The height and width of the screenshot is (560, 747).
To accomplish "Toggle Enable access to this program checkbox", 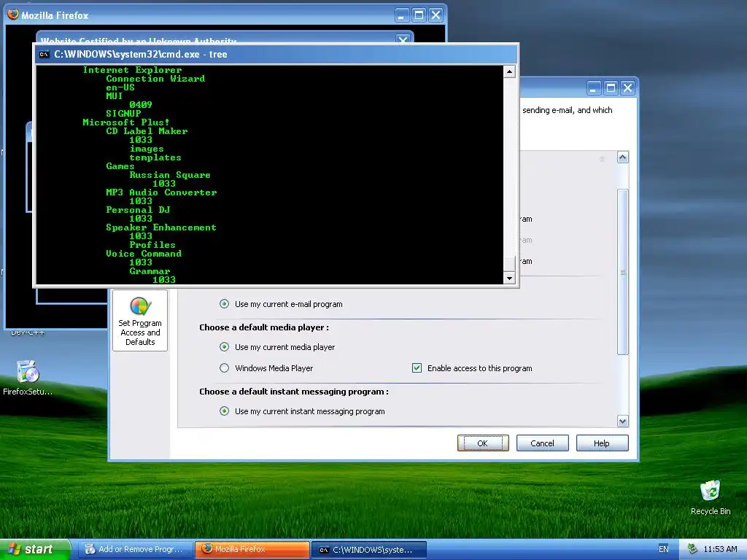I will coord(417,367).
